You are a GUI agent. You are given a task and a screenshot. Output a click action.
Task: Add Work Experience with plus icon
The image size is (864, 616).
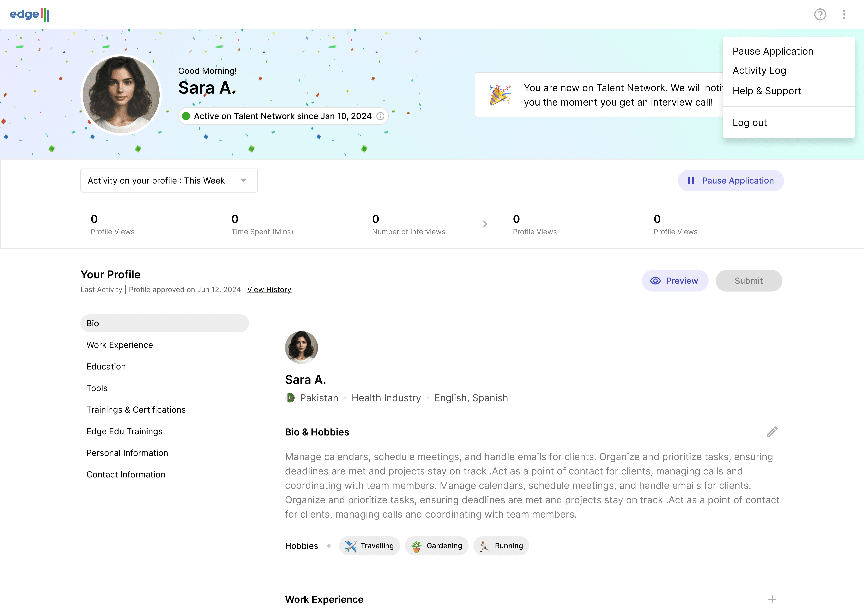(772, 599)
